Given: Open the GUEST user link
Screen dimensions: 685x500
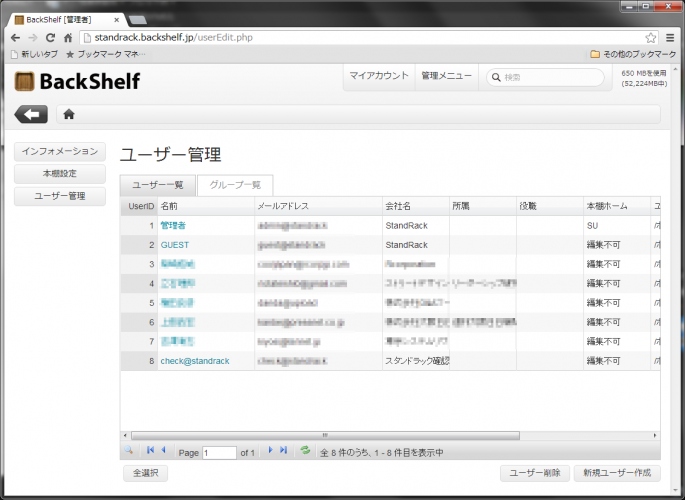Looking at the screenshot, I should (175, 245).
